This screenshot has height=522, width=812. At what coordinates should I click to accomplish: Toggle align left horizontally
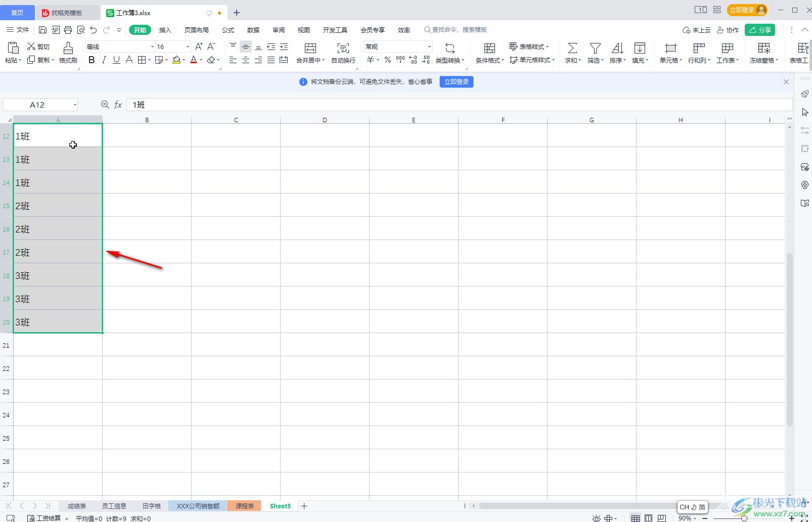click(233, 60)
